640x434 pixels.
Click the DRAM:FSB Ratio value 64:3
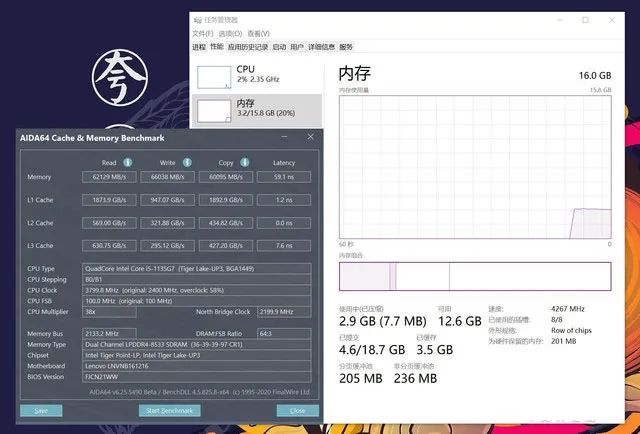[284, 334]
